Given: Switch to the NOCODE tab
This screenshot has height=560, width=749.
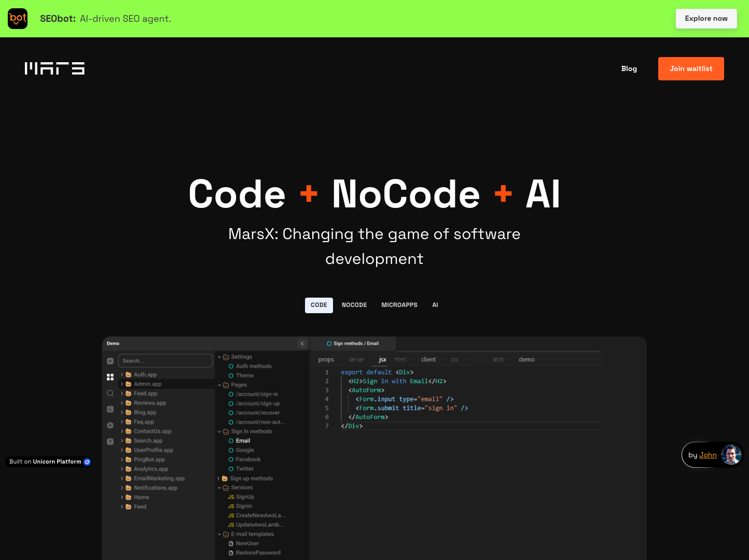Looking at the screenshot, I should point(354,305).
